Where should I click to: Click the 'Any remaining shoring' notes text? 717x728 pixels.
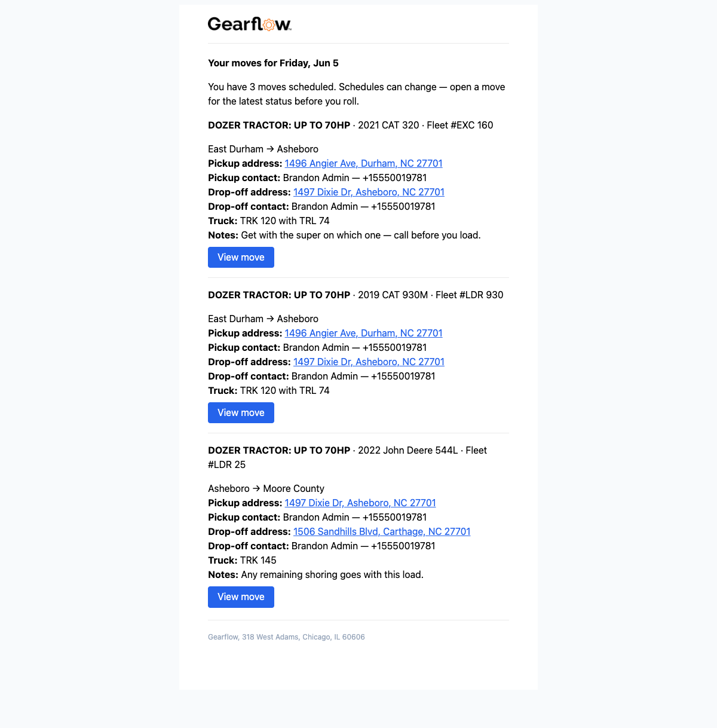(332, 574)
